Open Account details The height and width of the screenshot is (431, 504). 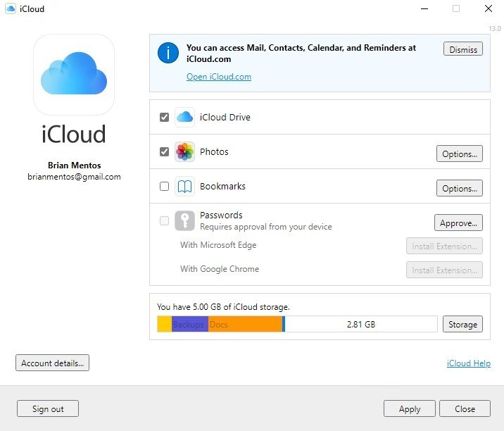52,363
